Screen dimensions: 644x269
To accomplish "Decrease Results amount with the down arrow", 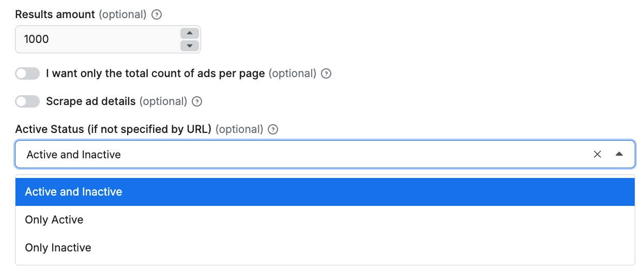I will coord(190,46).
